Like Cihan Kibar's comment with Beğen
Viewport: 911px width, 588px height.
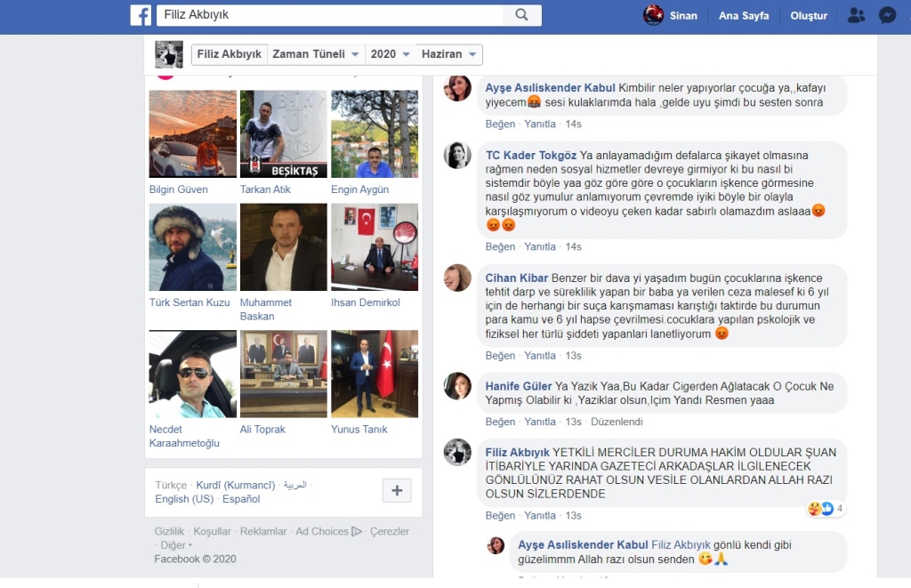(500, 356)
